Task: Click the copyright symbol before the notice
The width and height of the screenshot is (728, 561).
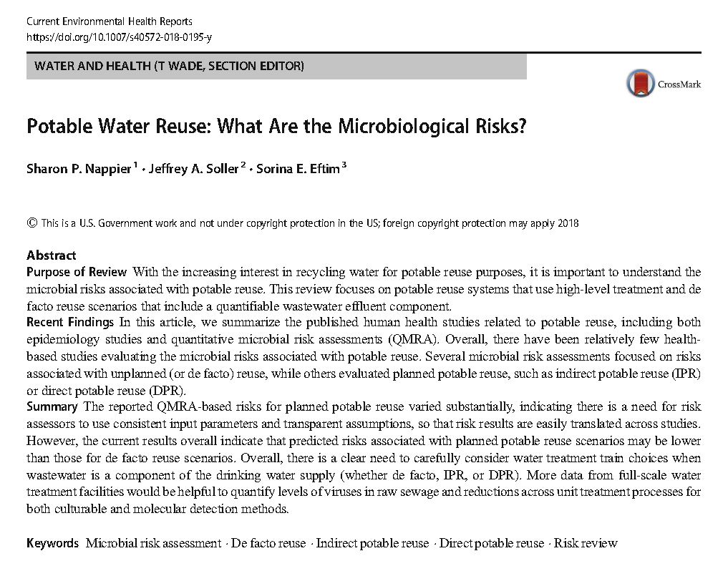Action: point(31,223)
